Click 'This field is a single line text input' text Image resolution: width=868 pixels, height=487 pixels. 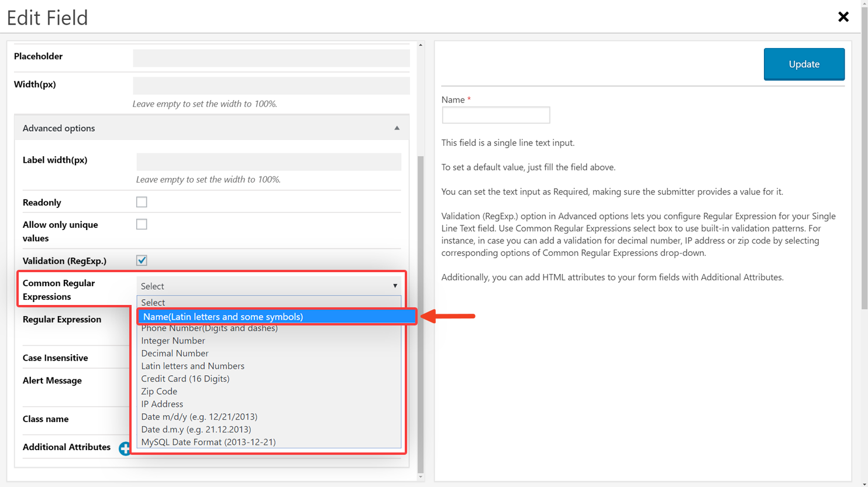(x=508, y=143)
